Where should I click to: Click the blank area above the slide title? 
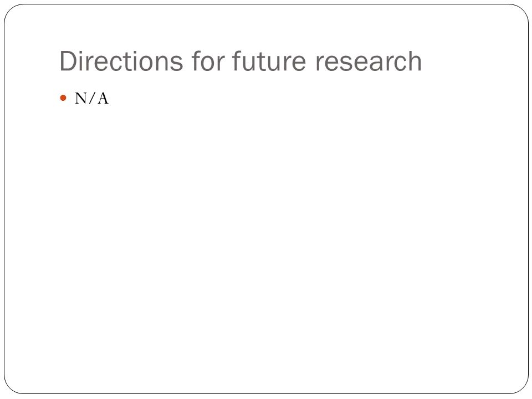tap(266, 27)
